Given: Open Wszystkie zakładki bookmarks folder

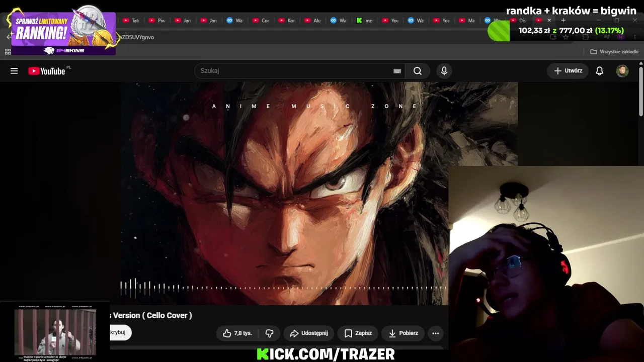Looking at the screenshot, I should coord(614,52).
